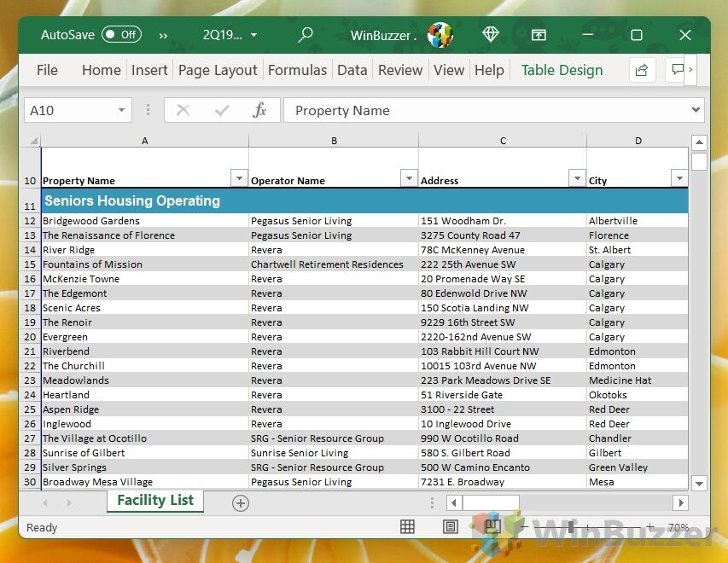Image resolution: width=728 pixels, height=563 pixels.
Task: Switch to the Data tab
Action: tap(352, 70)
